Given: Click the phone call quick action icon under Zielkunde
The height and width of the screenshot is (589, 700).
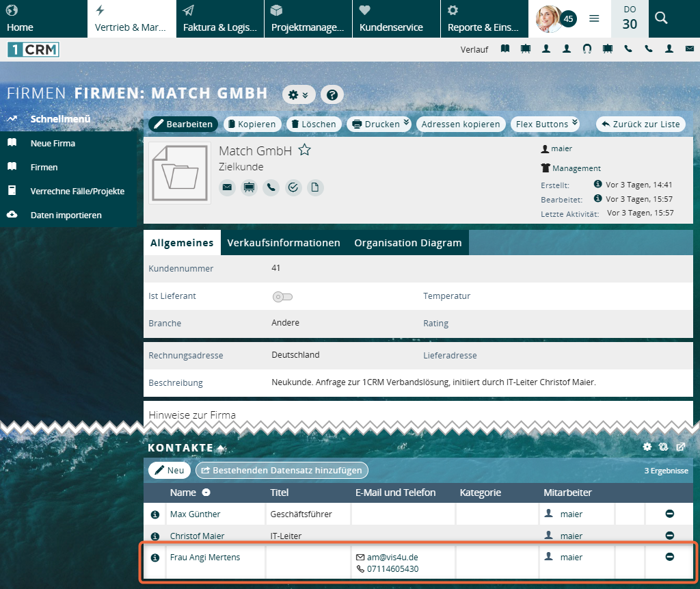Looking at the screenshot, I should click(271, 187).
